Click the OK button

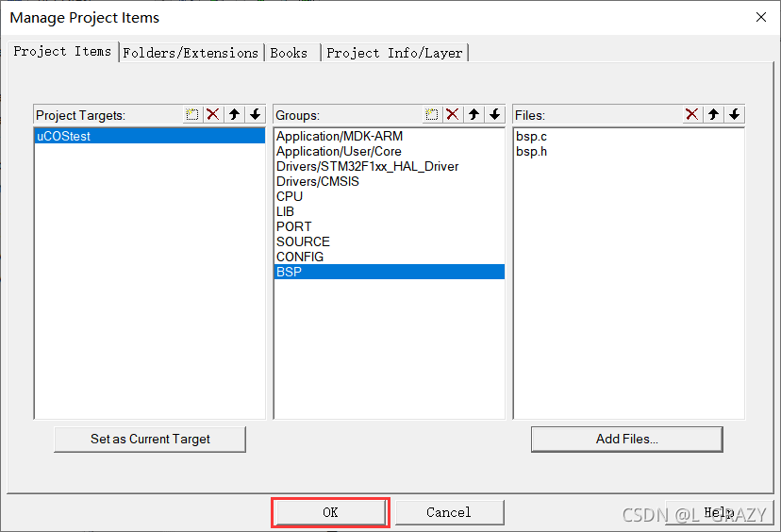[x=330, y=512]
